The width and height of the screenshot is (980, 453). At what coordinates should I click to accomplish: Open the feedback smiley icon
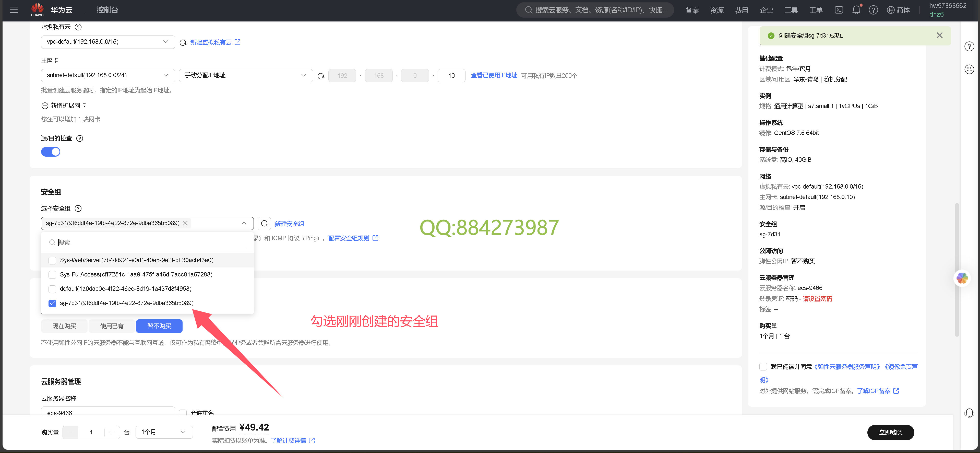tap(969, 69)
